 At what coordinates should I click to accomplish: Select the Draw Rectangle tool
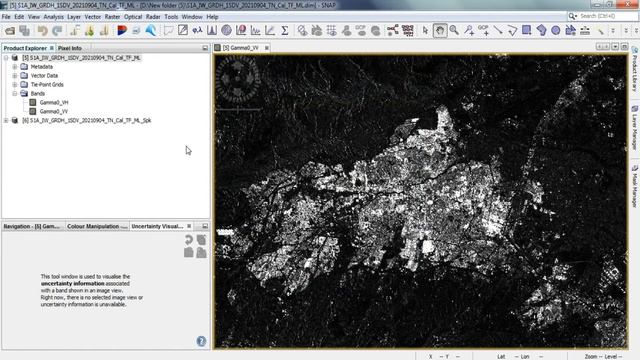(527, 31)
